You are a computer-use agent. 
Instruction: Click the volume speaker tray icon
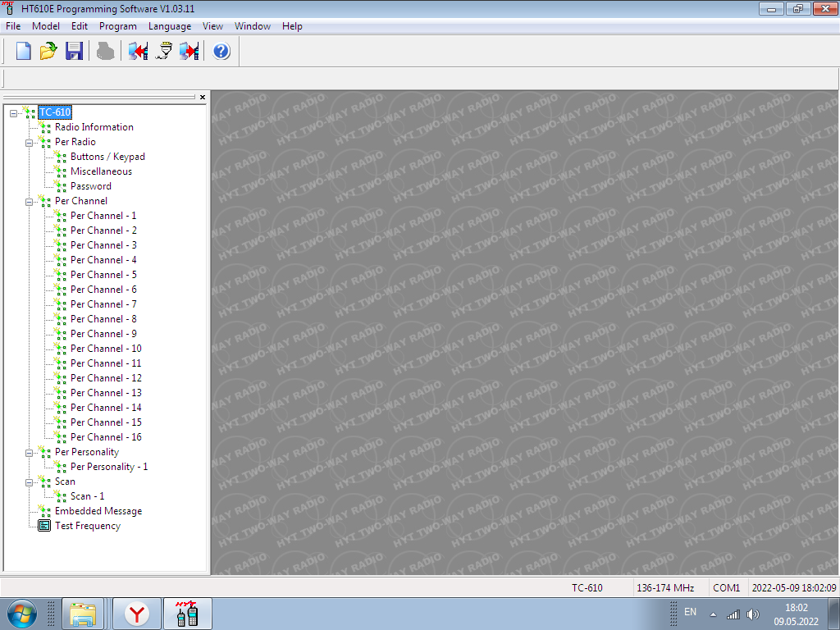[753, 614]
